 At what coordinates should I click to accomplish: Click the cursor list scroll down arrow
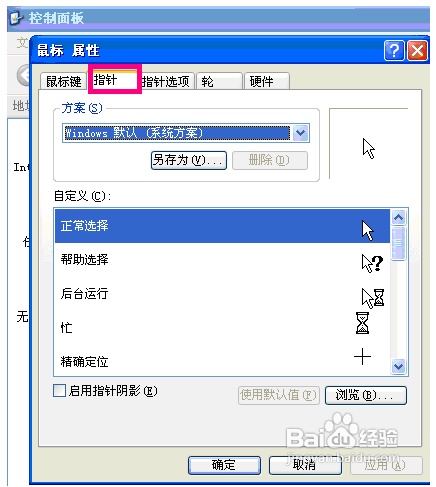click(399, 367)
